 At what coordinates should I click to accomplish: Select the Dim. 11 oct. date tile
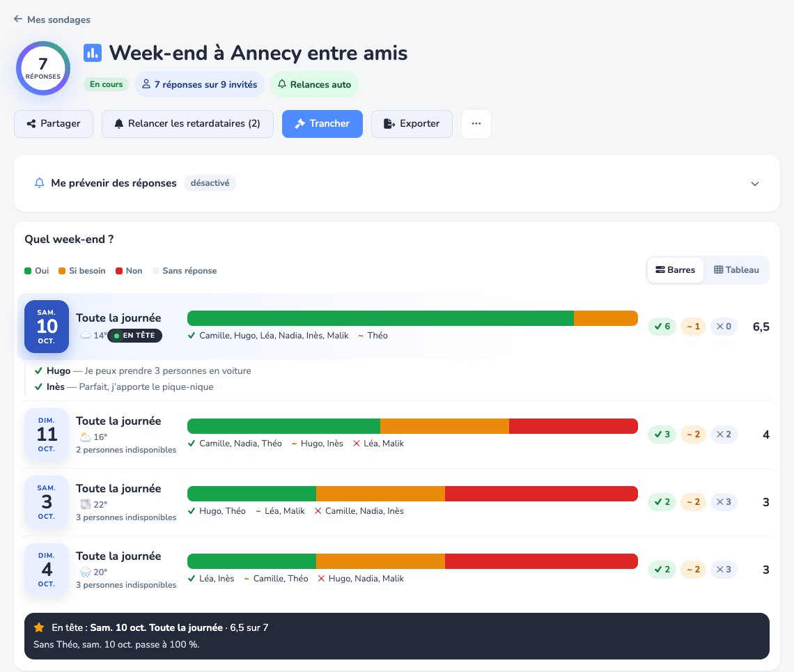tap(47, 434)
